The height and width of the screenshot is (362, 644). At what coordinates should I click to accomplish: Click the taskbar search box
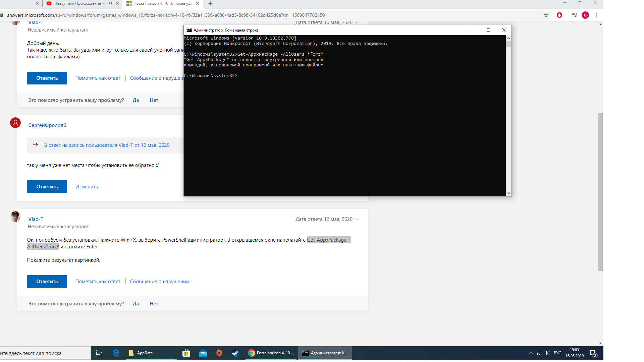click(x=45, y=353)
